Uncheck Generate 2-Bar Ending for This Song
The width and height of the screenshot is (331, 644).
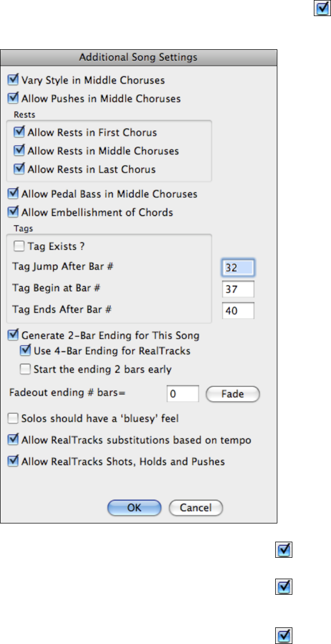(x=13, y=336)
